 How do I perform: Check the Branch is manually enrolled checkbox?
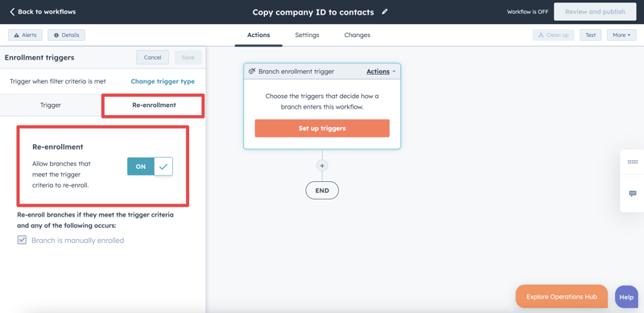pyautogui.click(x=22, y=240)
